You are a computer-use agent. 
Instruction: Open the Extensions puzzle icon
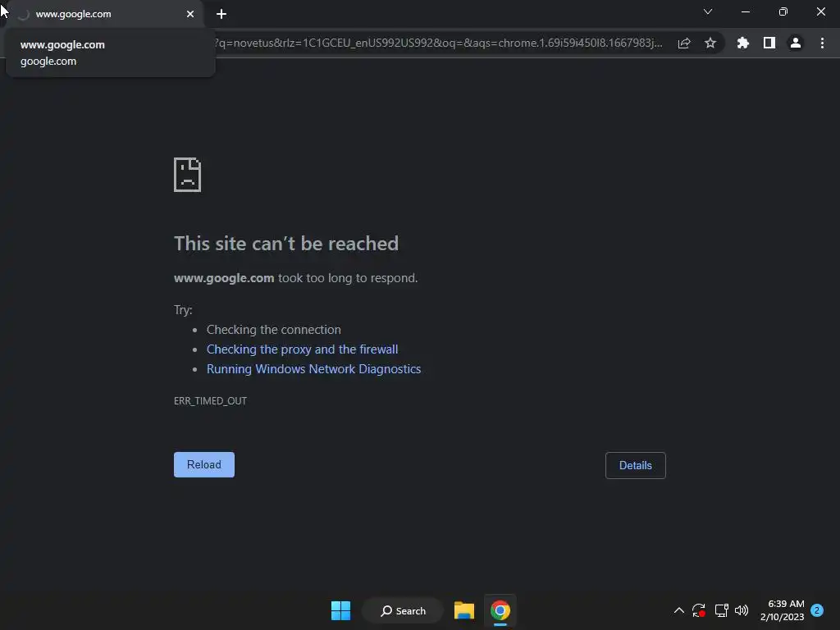coord(743,43)
